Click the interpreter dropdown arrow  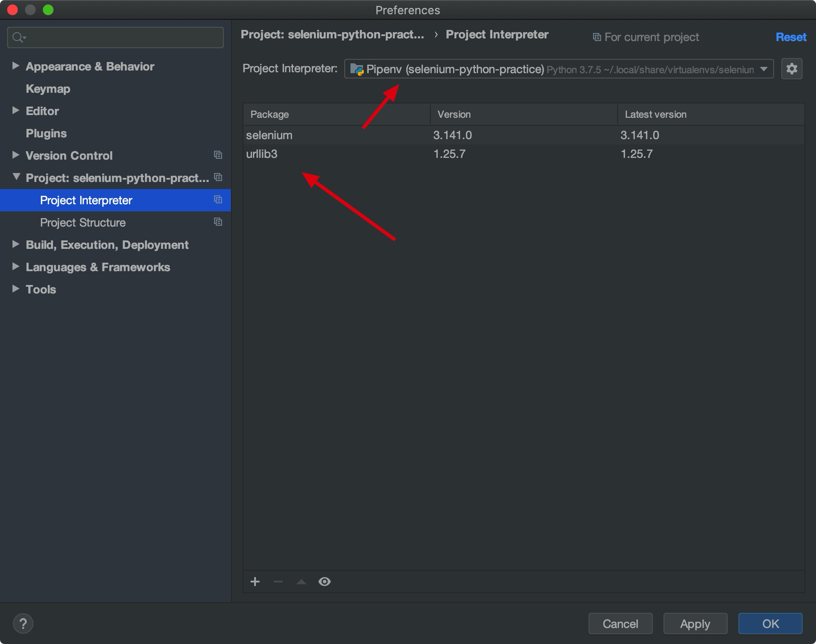(x=764, y=69)
